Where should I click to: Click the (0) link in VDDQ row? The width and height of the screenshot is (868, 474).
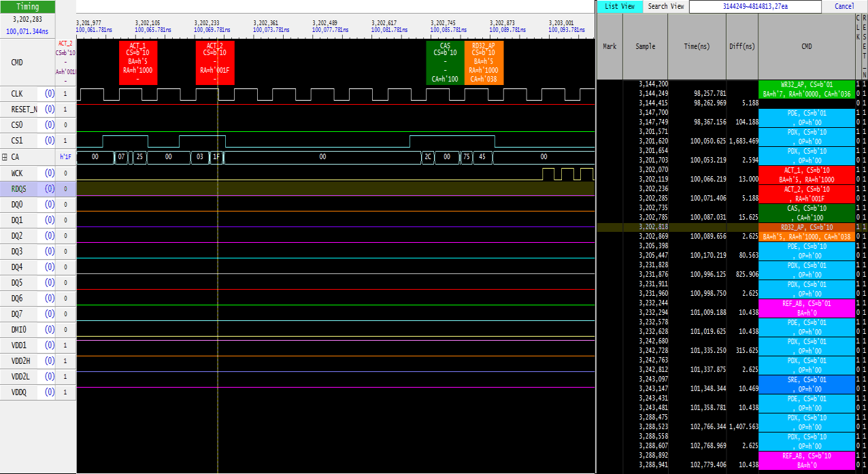[x=50, y=392]
